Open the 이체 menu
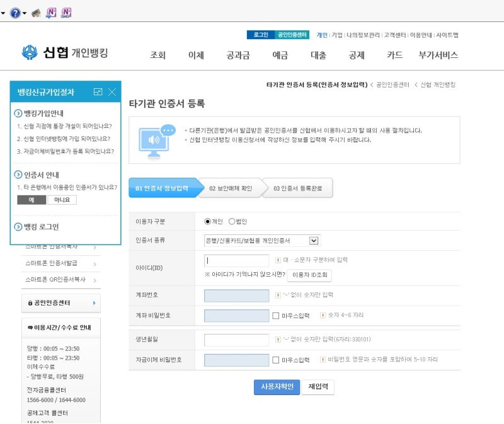The height and width of the screenshot is (424, 504). coord(196,55)
